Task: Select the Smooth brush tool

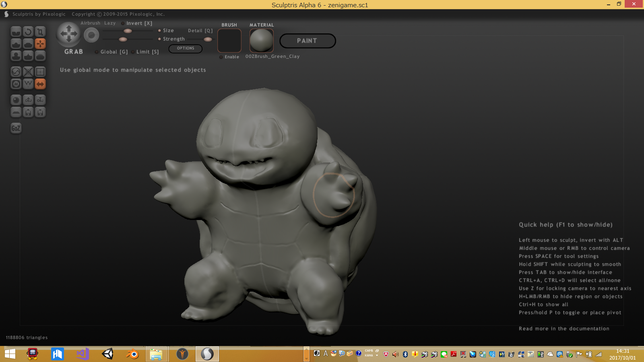Action: click(40, 56)
